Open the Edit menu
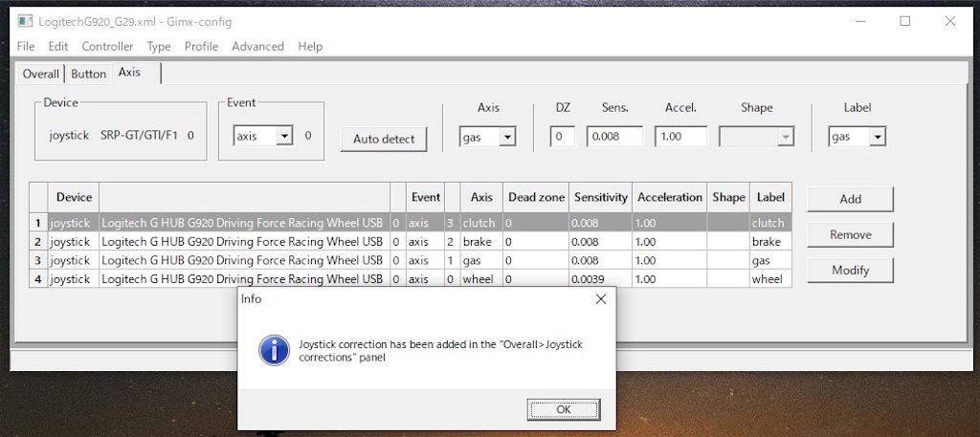The width and height of the screenshot is (980, 437). tap(58, 46)
